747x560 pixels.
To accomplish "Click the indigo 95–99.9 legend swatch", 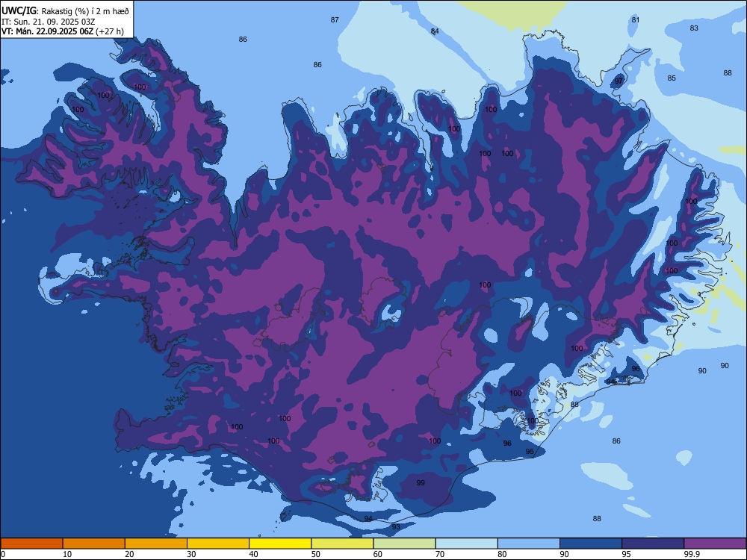I will click(653, 544).
